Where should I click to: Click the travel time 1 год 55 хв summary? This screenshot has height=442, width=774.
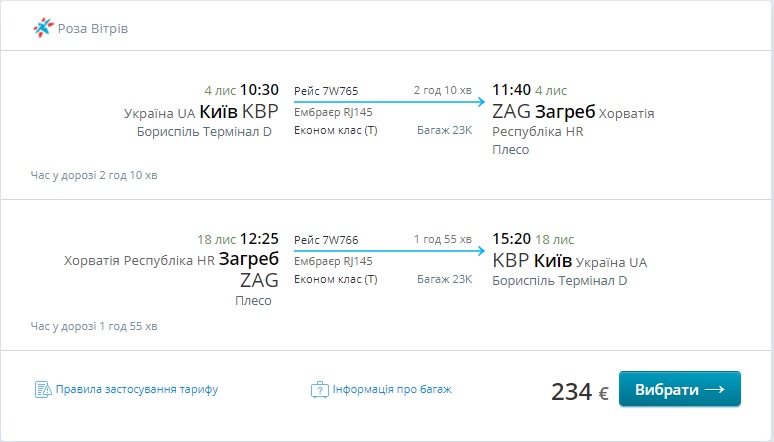94,326
